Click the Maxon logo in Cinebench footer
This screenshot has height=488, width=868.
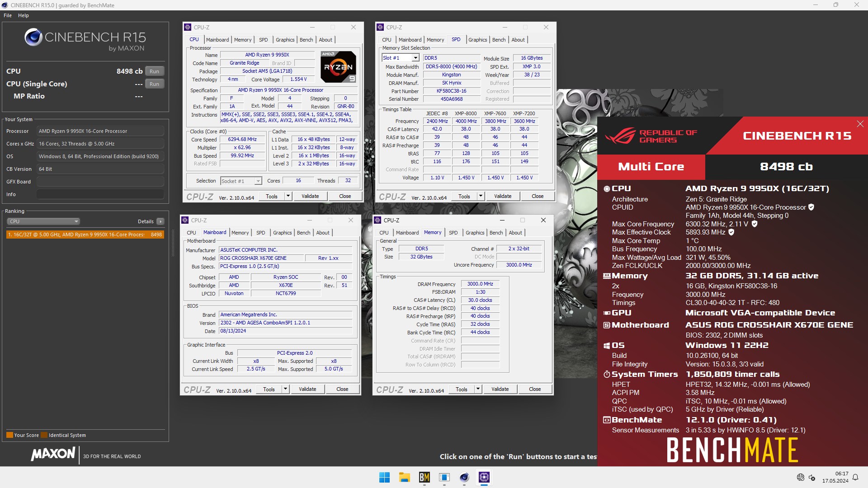pyautogui.click(x=53, y=454)
